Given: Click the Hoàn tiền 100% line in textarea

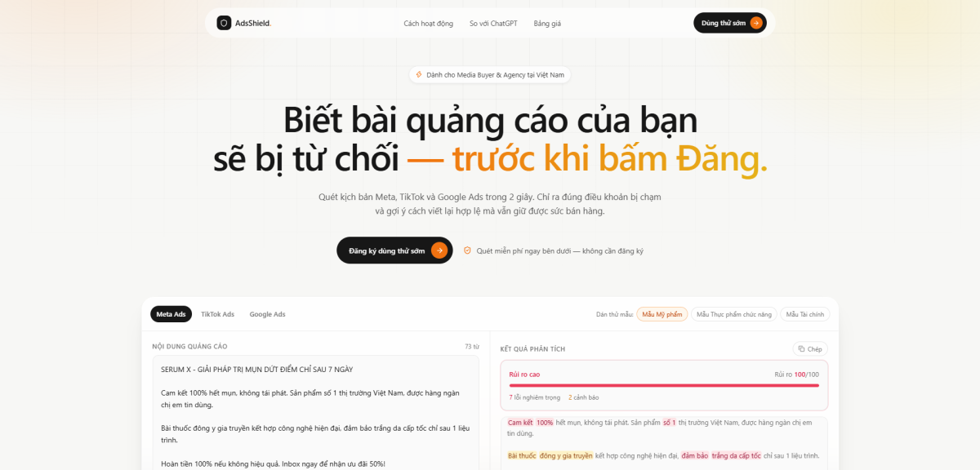Looking at the screenshot, I should point(273,463).
